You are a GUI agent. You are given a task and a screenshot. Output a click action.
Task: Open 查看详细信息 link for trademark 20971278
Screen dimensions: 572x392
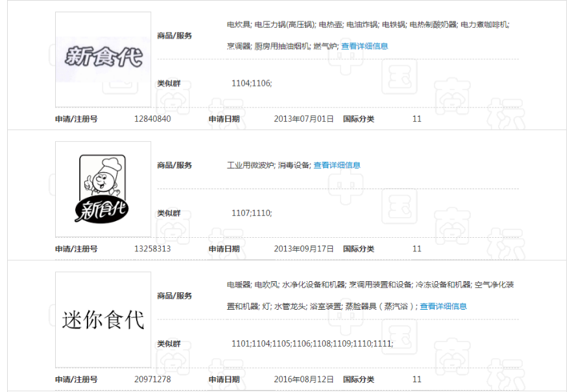tap(443, 306)
